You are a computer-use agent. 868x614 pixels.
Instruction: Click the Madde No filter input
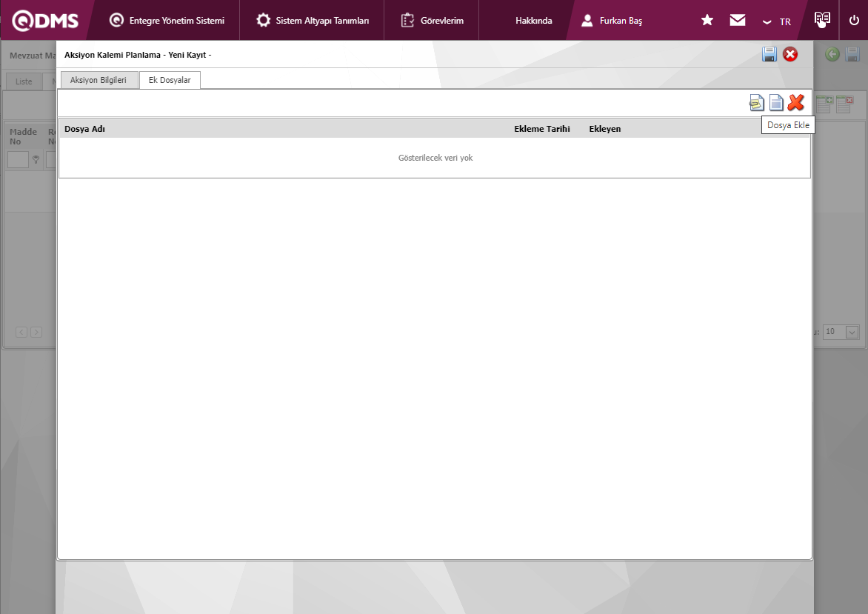18,159
